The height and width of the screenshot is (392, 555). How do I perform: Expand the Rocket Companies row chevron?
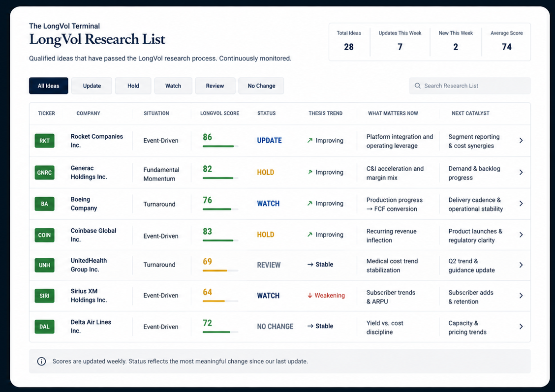pyautogui.click(x=521, y=141)
